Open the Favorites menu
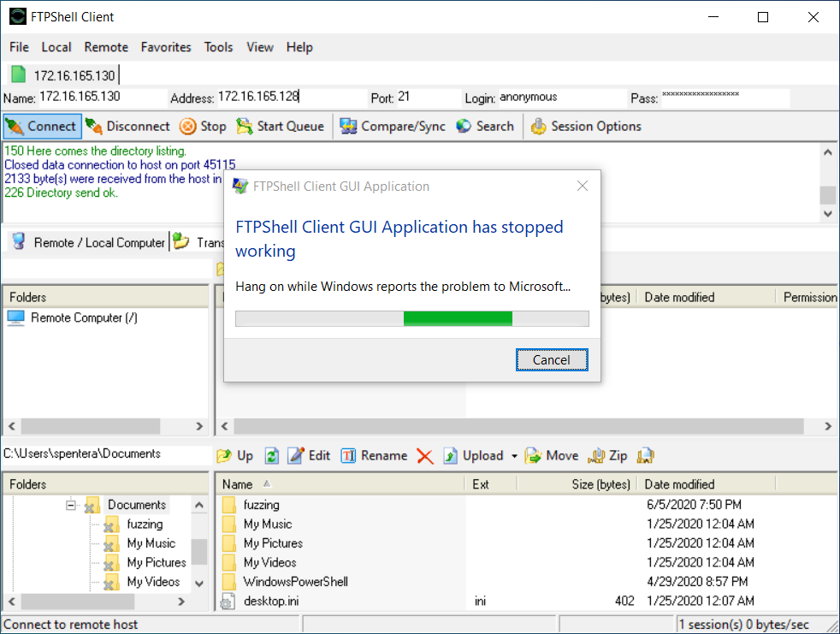 coord(166,47)
